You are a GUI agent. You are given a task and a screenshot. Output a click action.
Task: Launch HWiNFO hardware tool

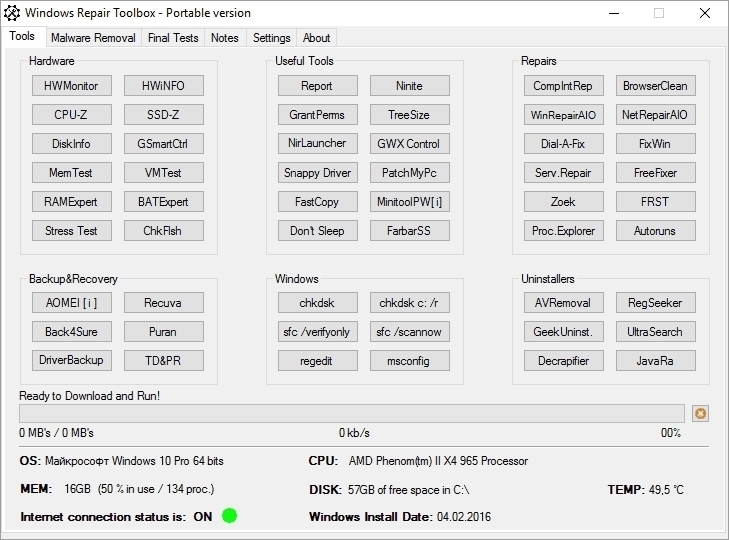(164, 86)
